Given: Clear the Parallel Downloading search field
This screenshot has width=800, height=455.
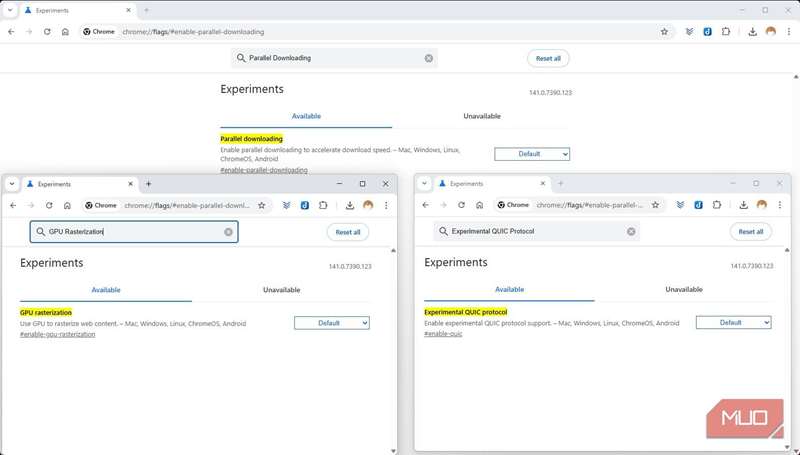Looking at the screenshot, I should coord(429,58).
